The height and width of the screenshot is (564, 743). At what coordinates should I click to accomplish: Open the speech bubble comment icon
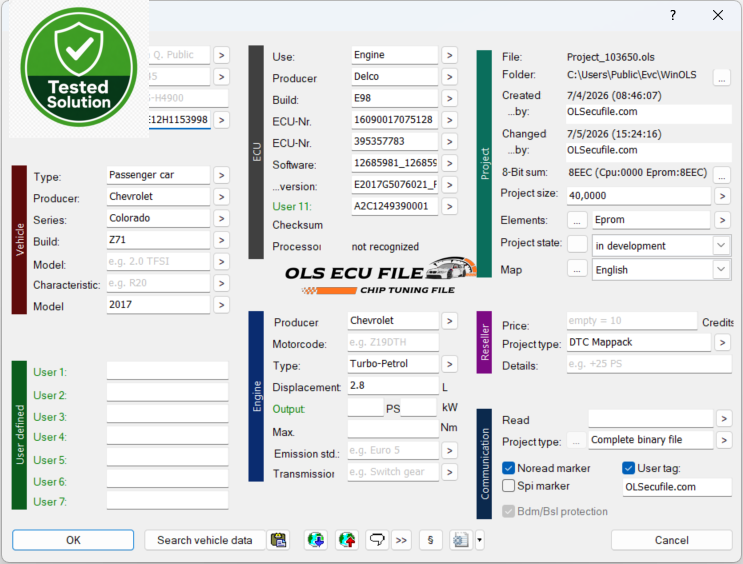click(x=377, y=540)
